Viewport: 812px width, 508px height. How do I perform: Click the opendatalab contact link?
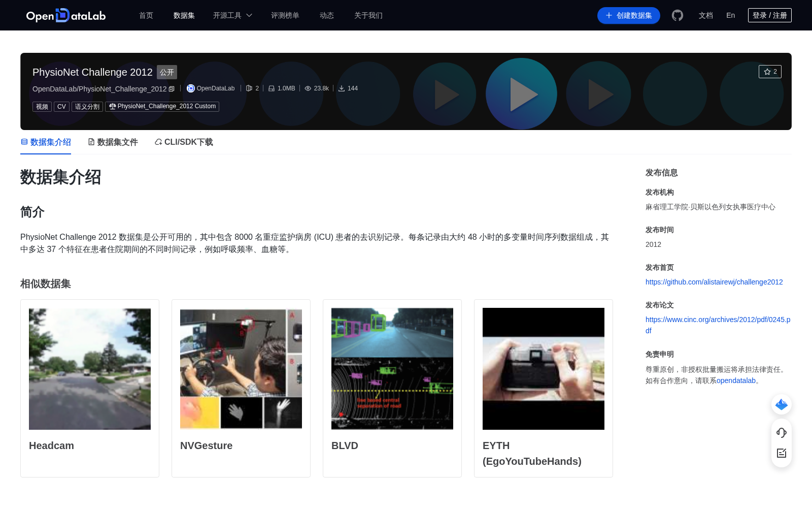click(736, 380)
